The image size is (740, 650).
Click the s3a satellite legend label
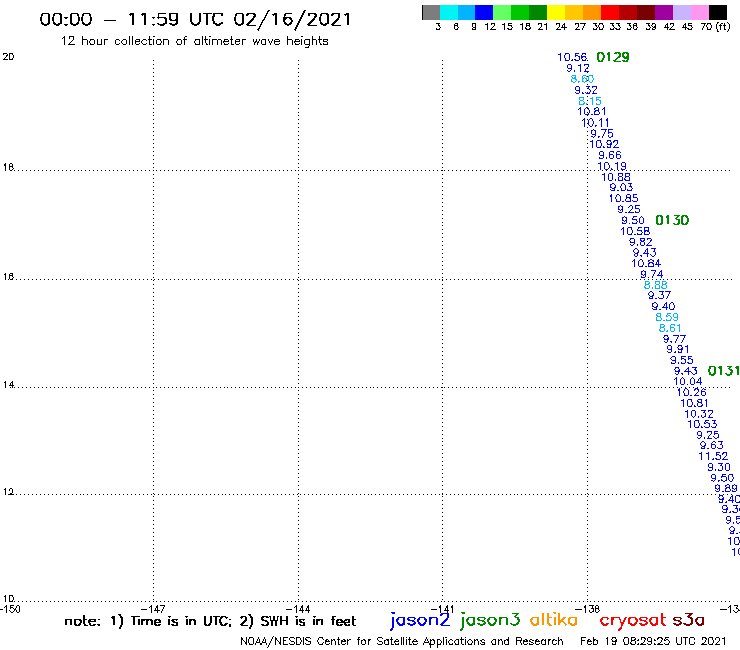tap(688, 620)
